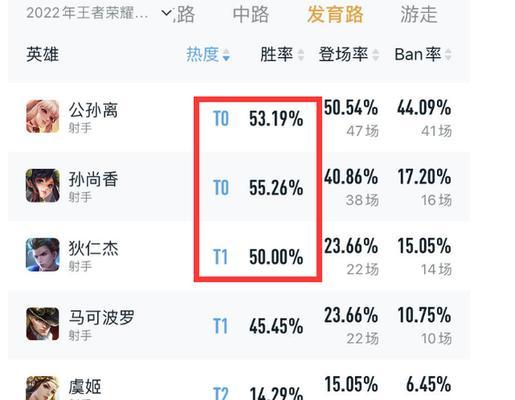Open 马可波罗 hero avatar
Image resolution: width=515 pixels, height=400 pixels.
[43, 324]
